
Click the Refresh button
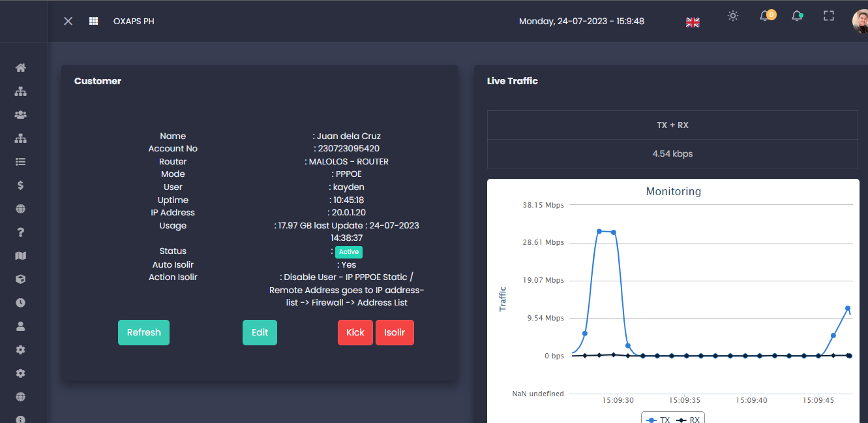(143, 332)
